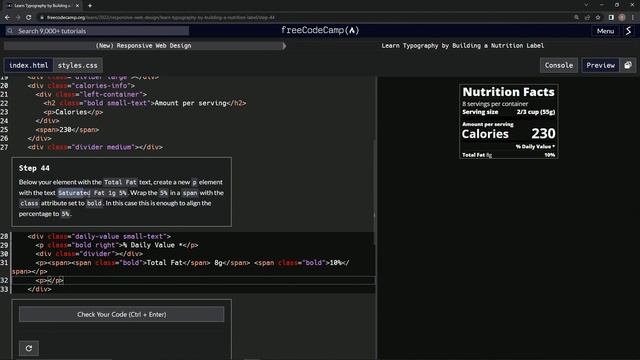This screenshot has width=640, height=360.
Task: Click 'Amount per serving' text on line 22
Action: click(190, 103)
